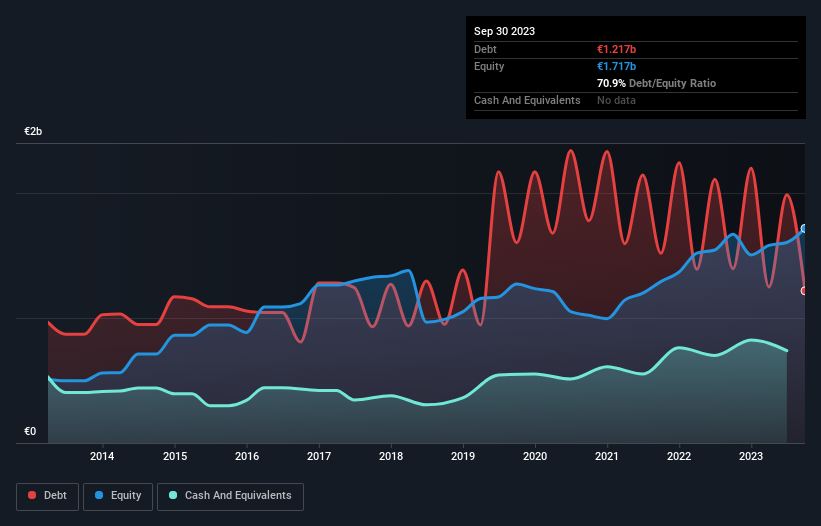This screenshot has height=526, width=821.
Task: Click the €1.217b debt value in tooltip
Action: (x=616, y=49)
